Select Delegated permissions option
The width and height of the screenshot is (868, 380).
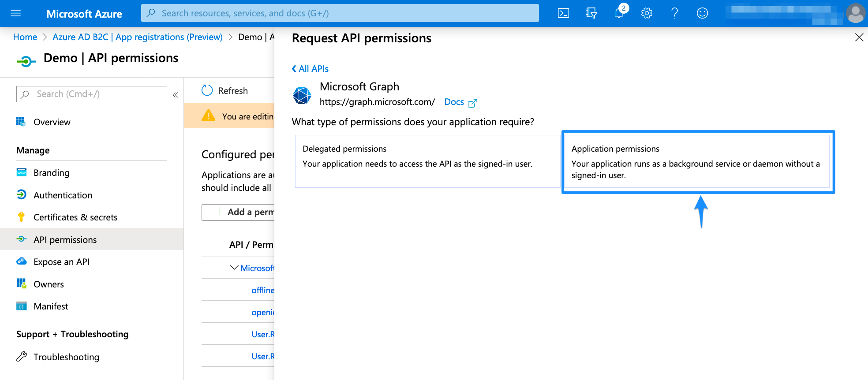(427, 161)
